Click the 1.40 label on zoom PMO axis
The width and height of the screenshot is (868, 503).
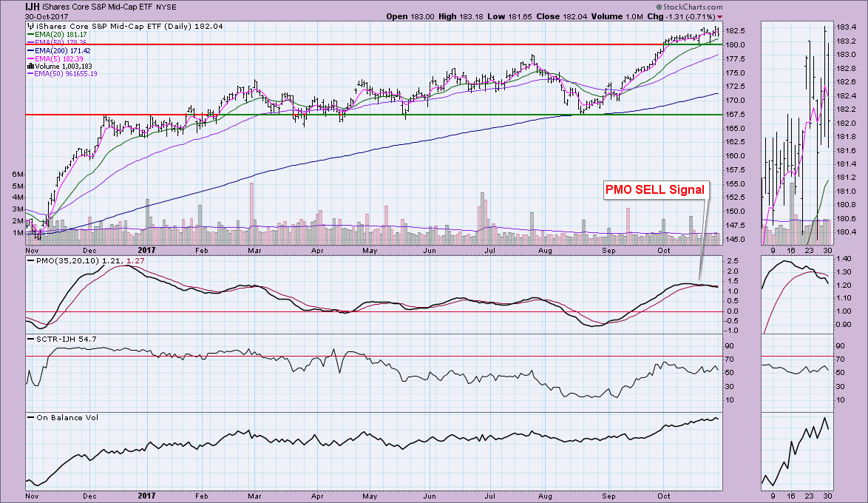(844, 259)
